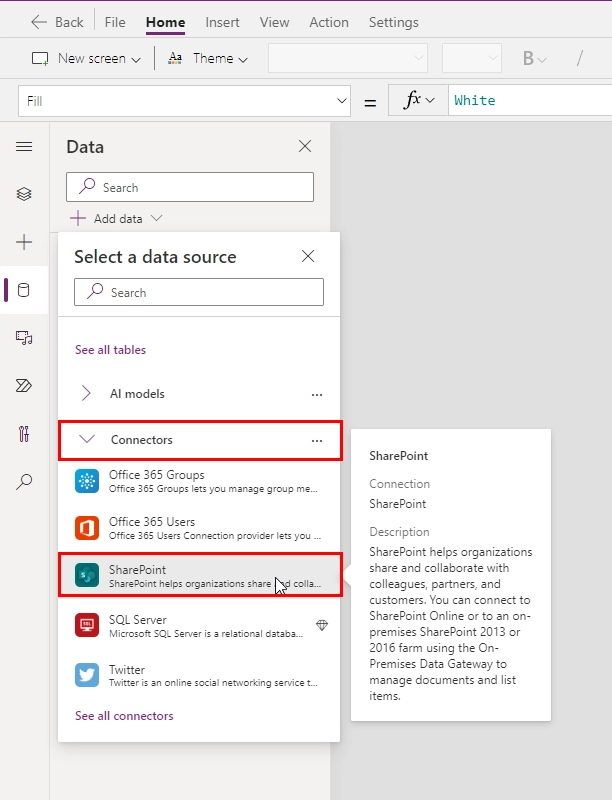Click the SQL Server icon
Screen dimensions: 612x800
pos(87,626)
